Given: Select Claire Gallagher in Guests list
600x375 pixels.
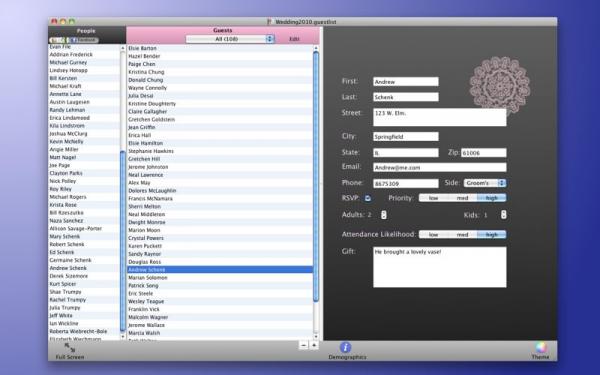Looking at the screenshot, I should coord(220,112).
